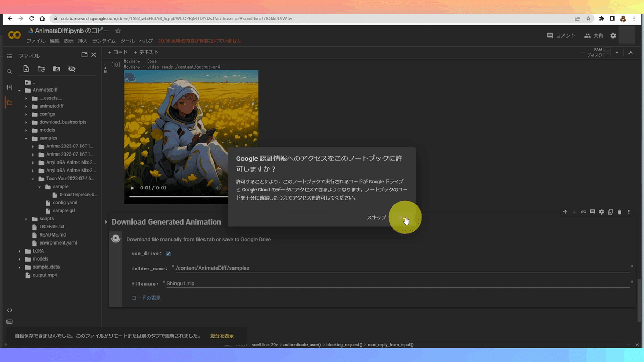Star the AnimateDiff.ipynb notebook
The height and width of the screenshot is (362, 644).
point(118,31)
